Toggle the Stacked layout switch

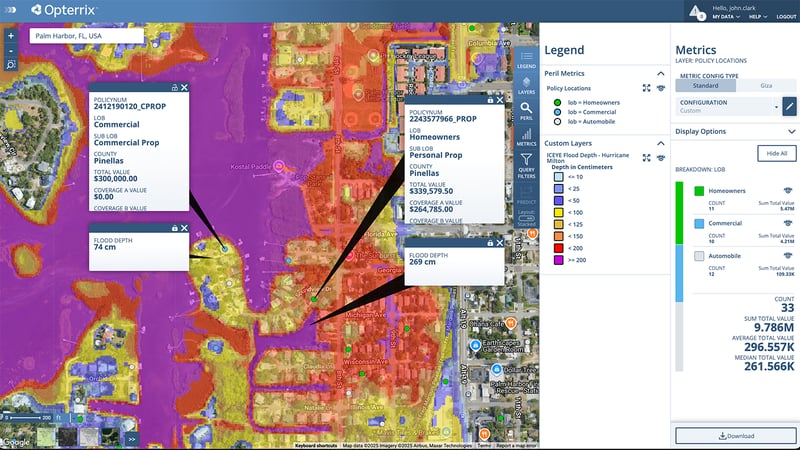526,218
